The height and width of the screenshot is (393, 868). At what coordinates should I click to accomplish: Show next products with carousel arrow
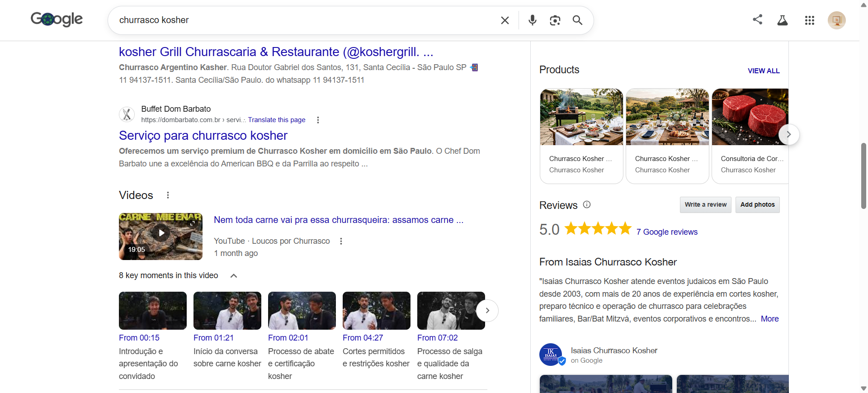(x=789, y=134)
